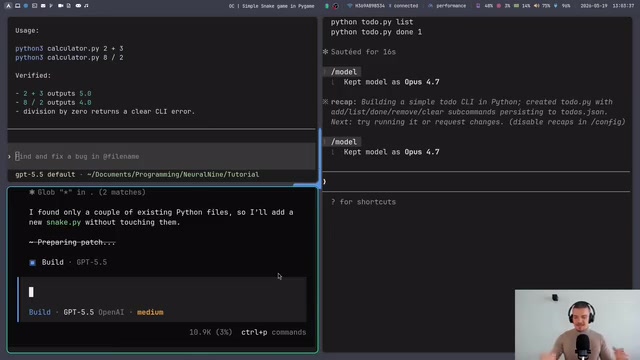Click 'python todo.py done 1' line
The height and width of the screenshot is (360, 640).
tap(376, 32)
